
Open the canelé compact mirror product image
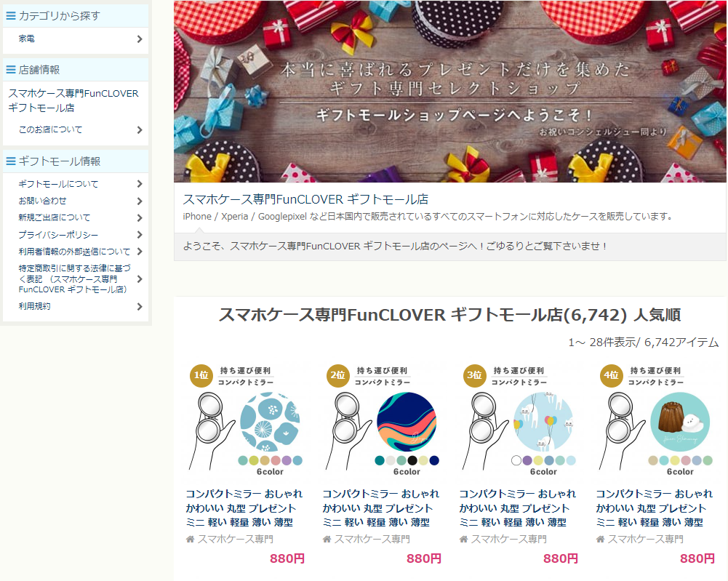pos(655,420)
